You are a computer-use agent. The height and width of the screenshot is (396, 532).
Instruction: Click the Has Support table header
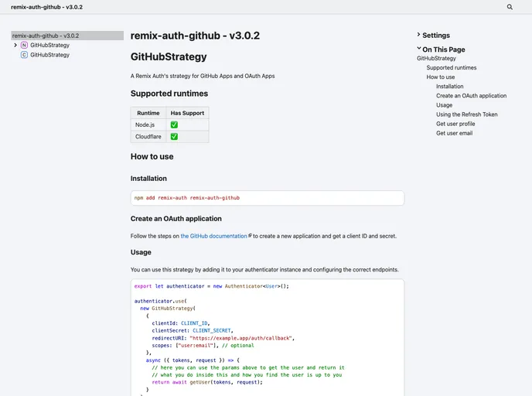coord(187,113)
